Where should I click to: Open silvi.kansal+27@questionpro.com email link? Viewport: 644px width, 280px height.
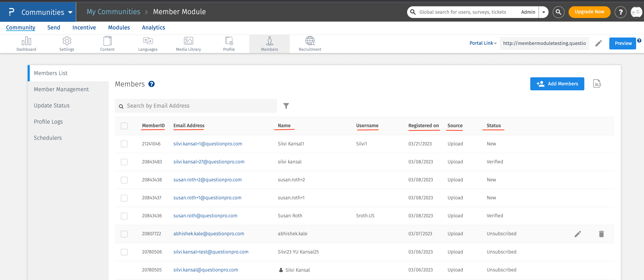[209, 162]
